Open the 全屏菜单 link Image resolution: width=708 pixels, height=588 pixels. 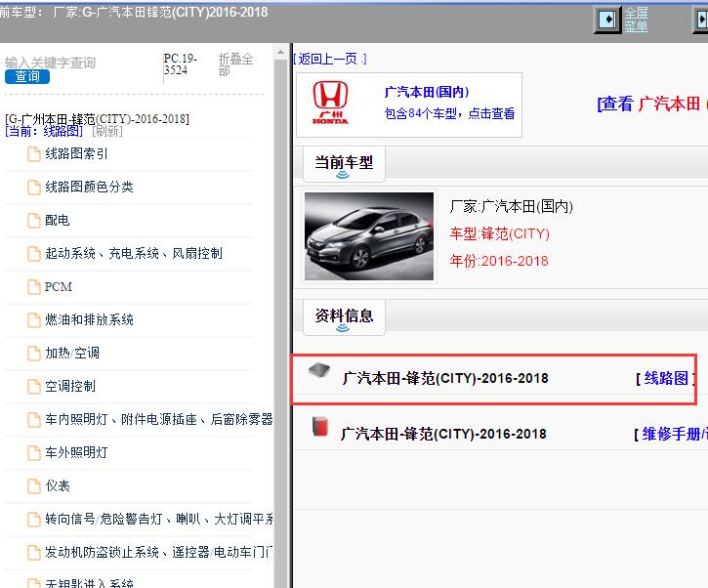click(636, 20)
